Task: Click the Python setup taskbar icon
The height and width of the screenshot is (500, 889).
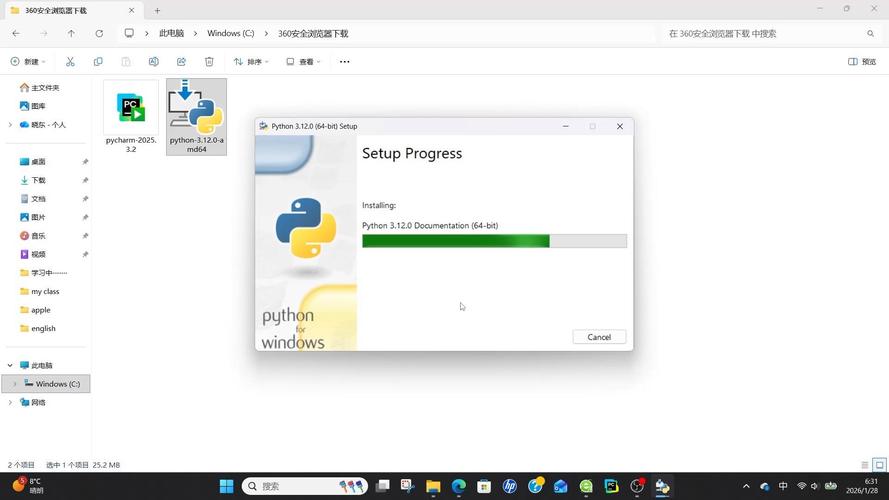Action: click(662, 486)
